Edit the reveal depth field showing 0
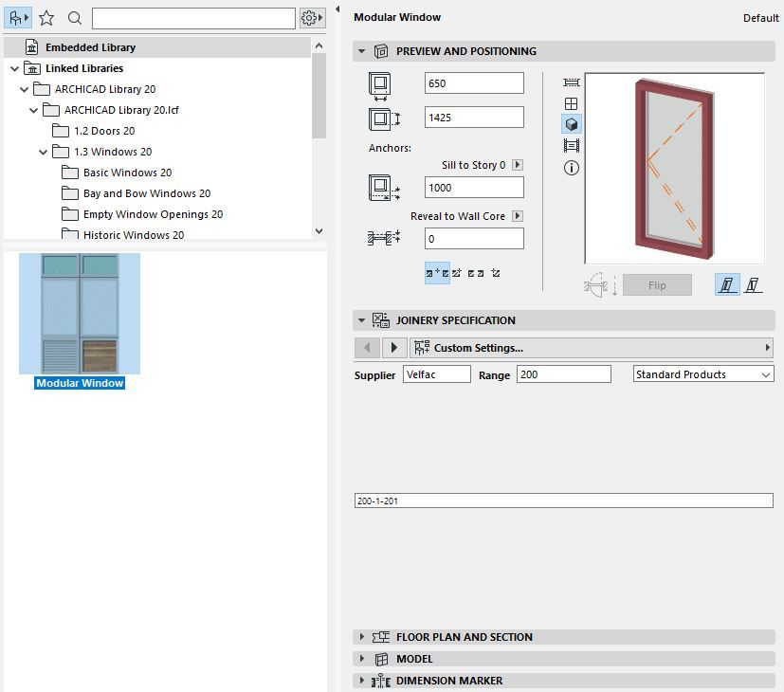The image size is (784, 692). [x=474, y=239]
